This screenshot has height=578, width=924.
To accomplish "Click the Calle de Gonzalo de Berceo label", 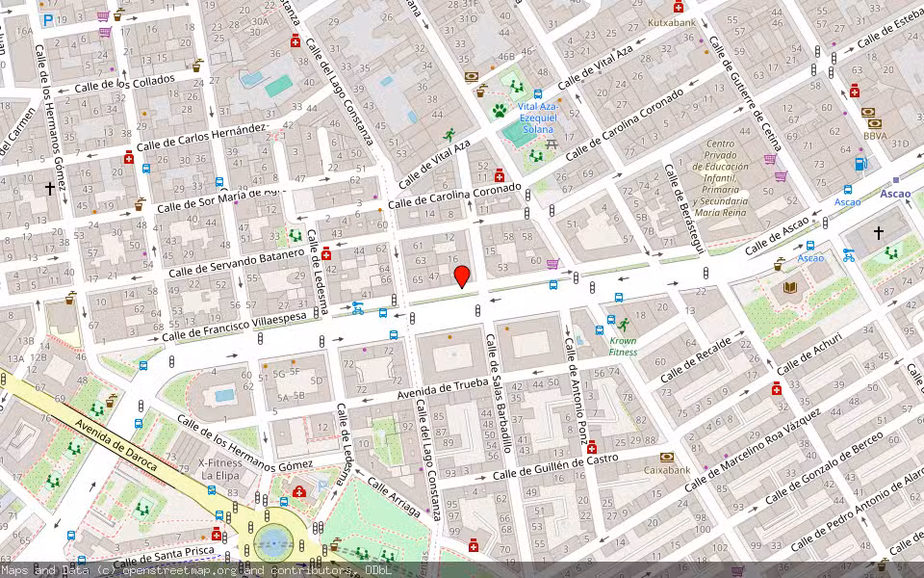I will point(824,469).
